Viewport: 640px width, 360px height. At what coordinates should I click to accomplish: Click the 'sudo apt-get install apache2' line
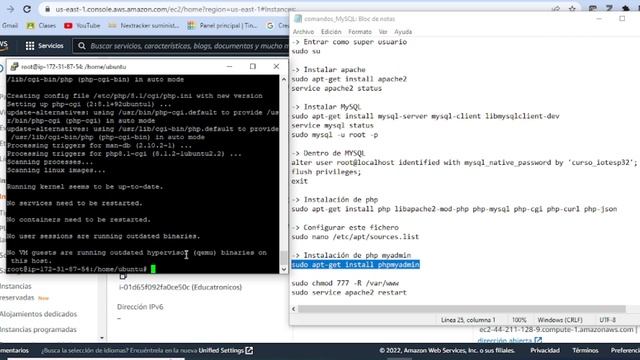click(349, 79)
